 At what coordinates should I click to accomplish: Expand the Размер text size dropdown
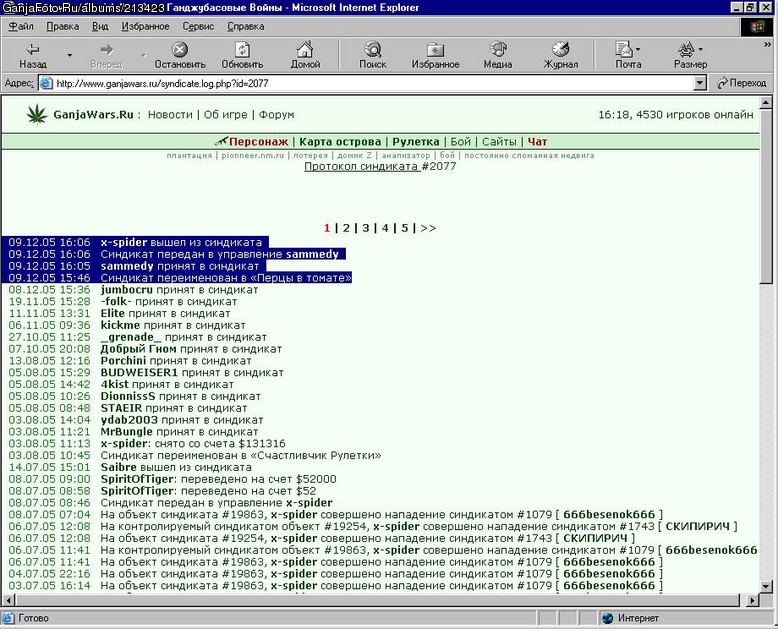pos(700,50)
